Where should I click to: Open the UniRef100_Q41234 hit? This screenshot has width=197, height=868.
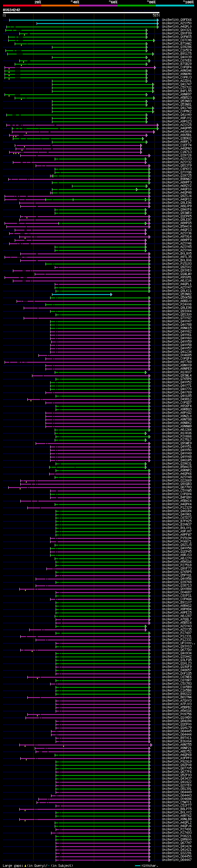coord(176,352)
